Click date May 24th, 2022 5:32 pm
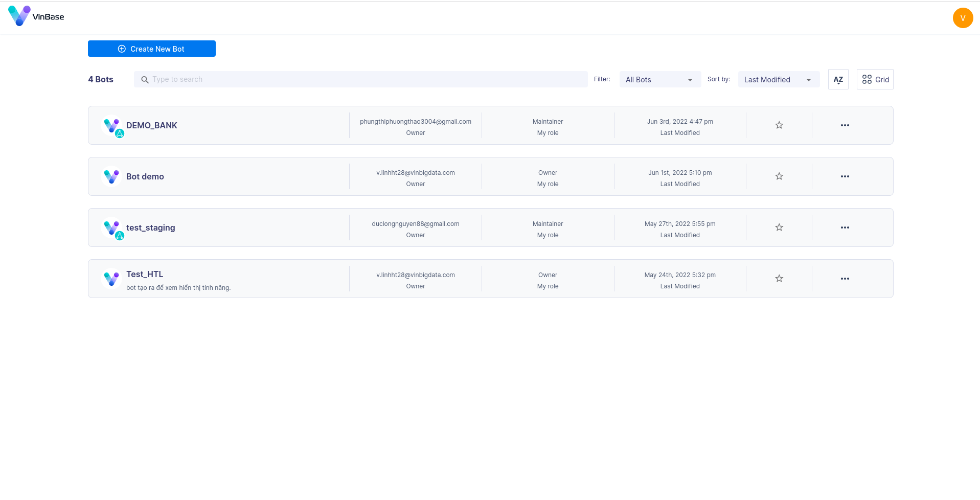980x500 pixels. 680,275
